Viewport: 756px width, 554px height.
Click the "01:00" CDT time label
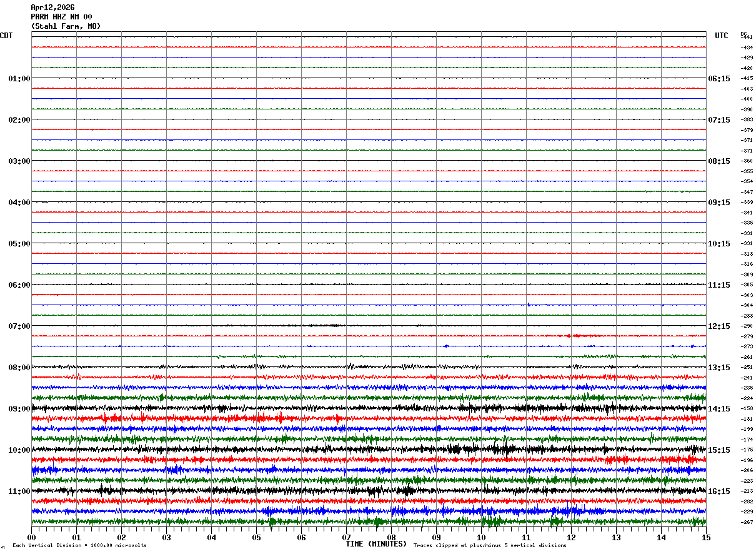point(19,79)
